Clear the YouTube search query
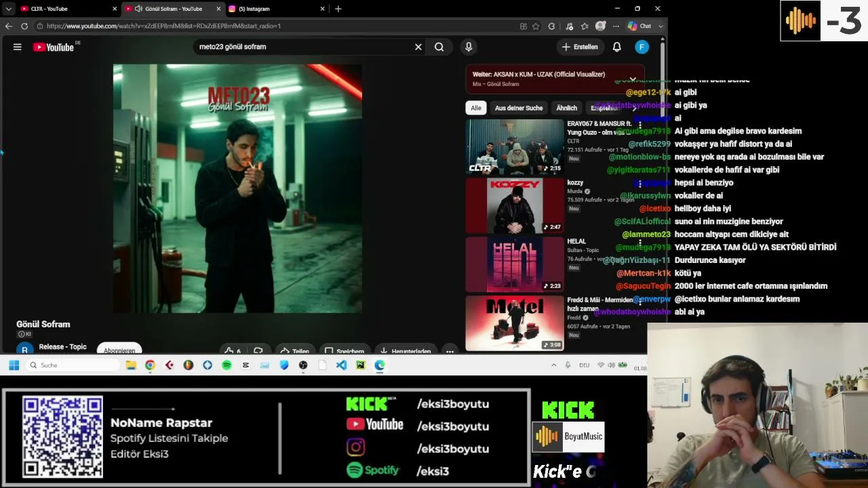 tap(418, 47)
